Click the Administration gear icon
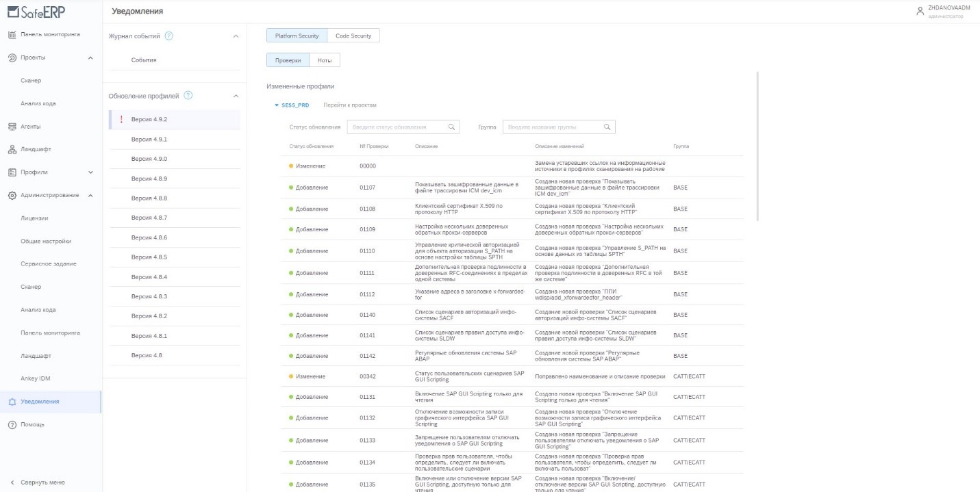980x492 pixels. click(12, 195)
